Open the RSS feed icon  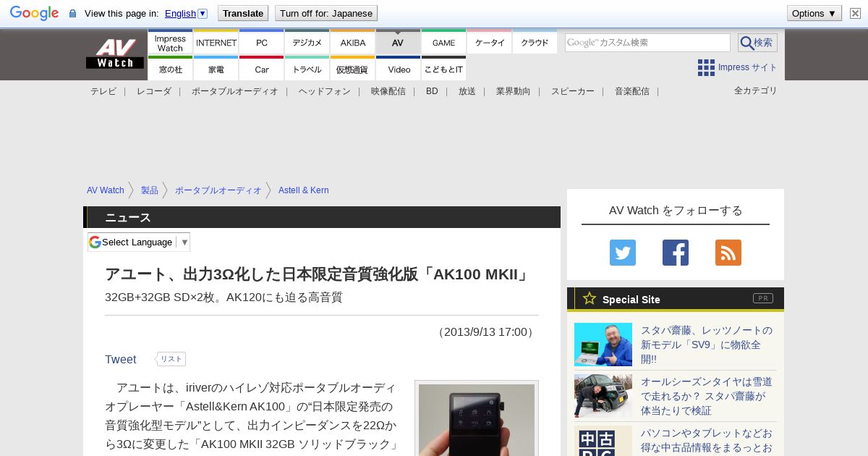pyautogui.click(x=728, y=253)
